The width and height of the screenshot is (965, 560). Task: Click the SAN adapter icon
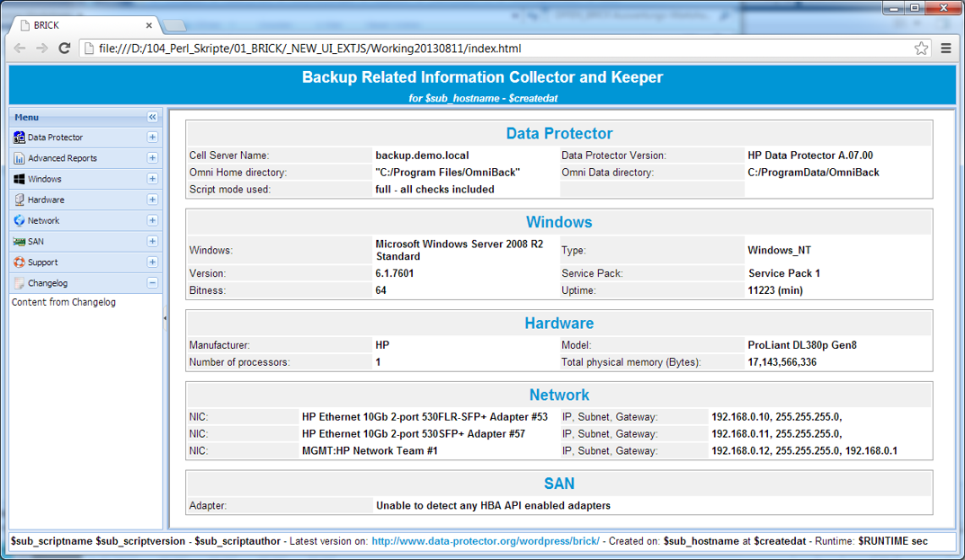[19, 241]
